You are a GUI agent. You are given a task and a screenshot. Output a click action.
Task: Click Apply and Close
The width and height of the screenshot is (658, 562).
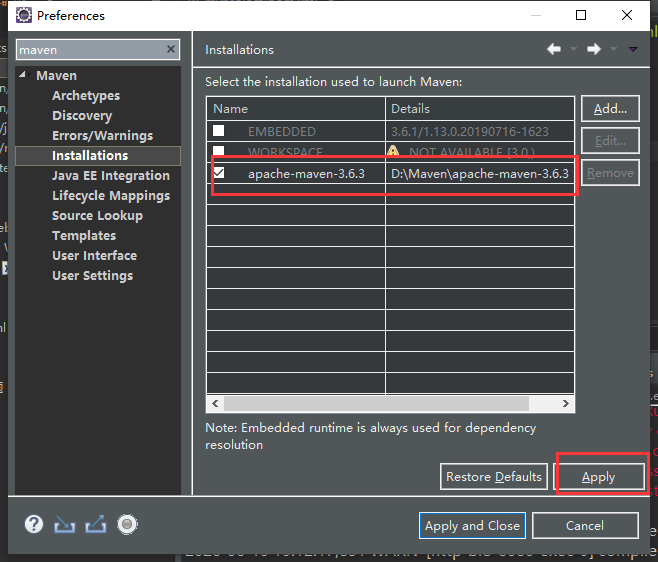pos(472,525)
